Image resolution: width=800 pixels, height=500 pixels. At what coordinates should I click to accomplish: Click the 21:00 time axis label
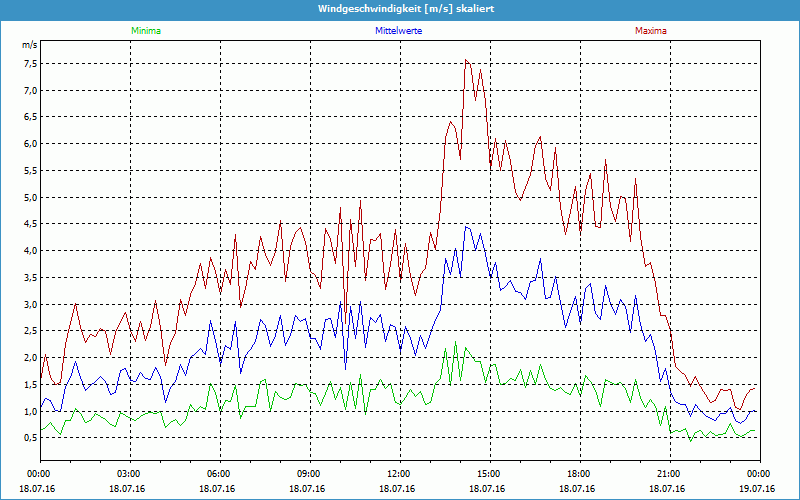[x=670, y=474]
